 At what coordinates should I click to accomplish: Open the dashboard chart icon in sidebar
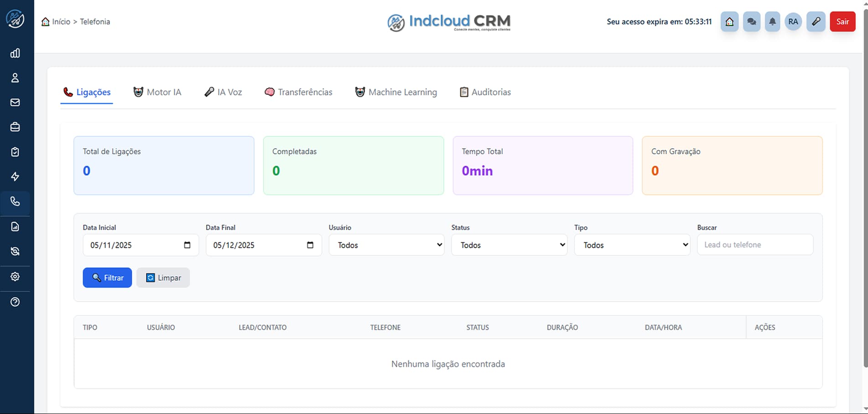click(15, 53)
